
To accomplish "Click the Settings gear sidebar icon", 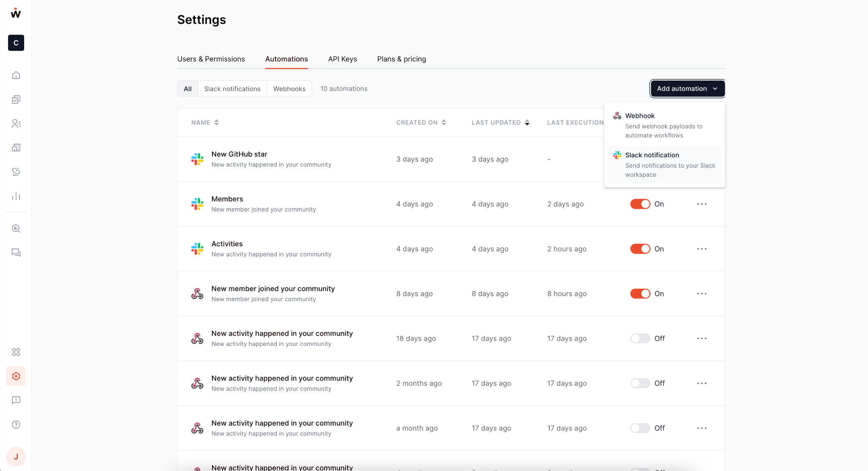I will click(x=16, y=376).
